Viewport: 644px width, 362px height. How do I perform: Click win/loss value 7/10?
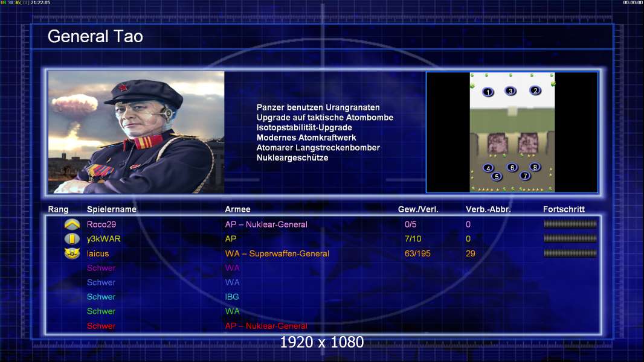[x=413, y=238]
